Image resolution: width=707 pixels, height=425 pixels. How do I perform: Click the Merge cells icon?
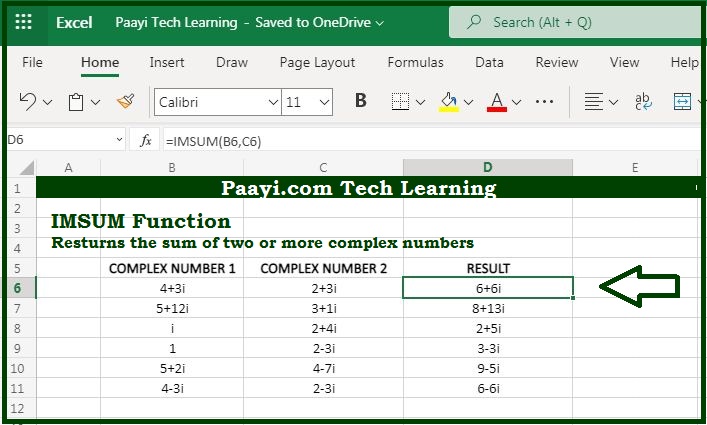click(x=683, y=102)
